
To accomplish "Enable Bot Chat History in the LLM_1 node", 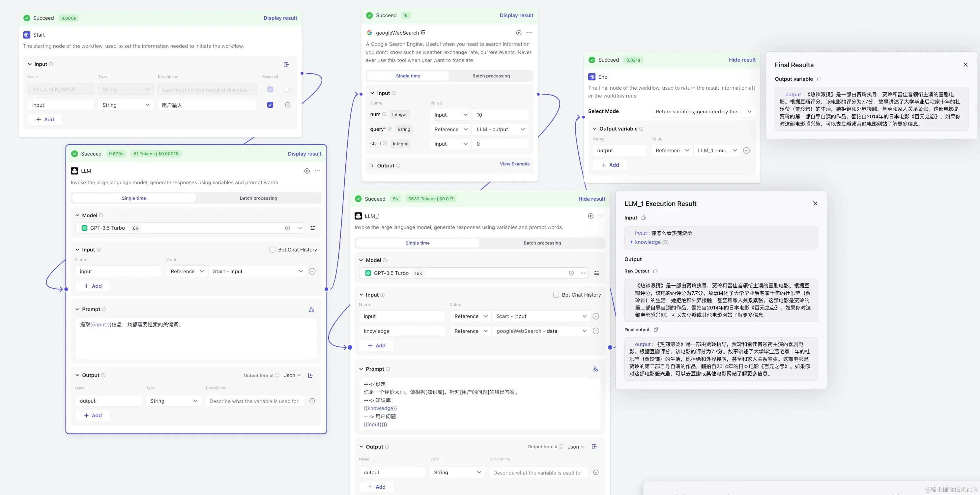I will click(556, 295).
